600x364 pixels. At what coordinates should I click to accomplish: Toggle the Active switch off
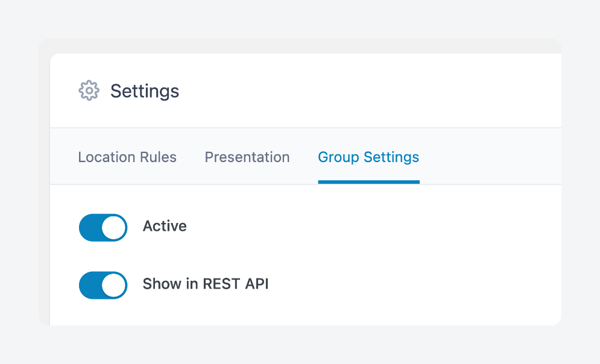[103, 228]
